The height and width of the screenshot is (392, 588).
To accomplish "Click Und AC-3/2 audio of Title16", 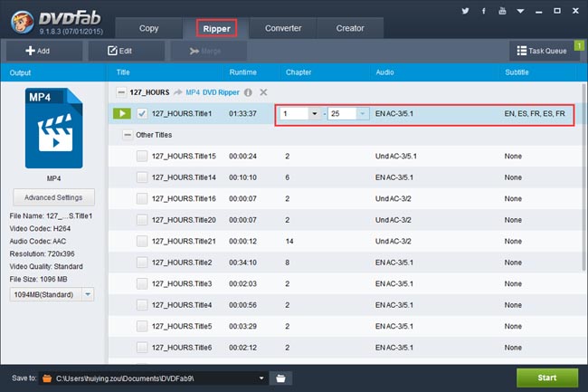I will point(393,199).
